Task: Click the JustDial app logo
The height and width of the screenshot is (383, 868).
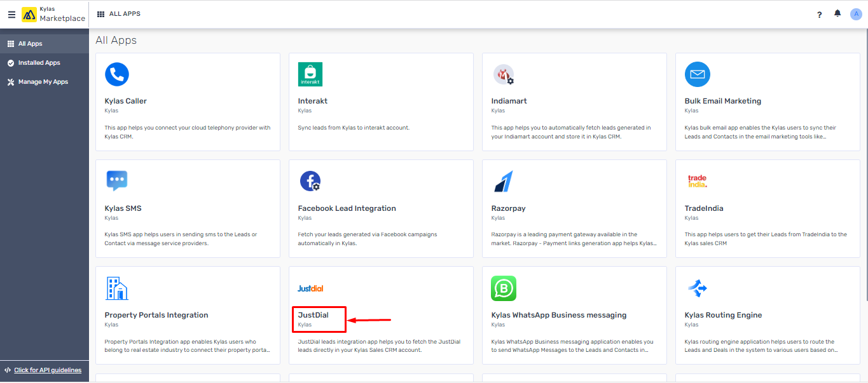Action: click(x=310, y=288)
